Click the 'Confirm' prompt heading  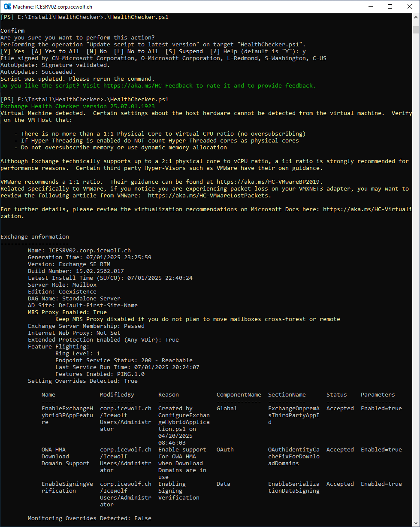12,31
